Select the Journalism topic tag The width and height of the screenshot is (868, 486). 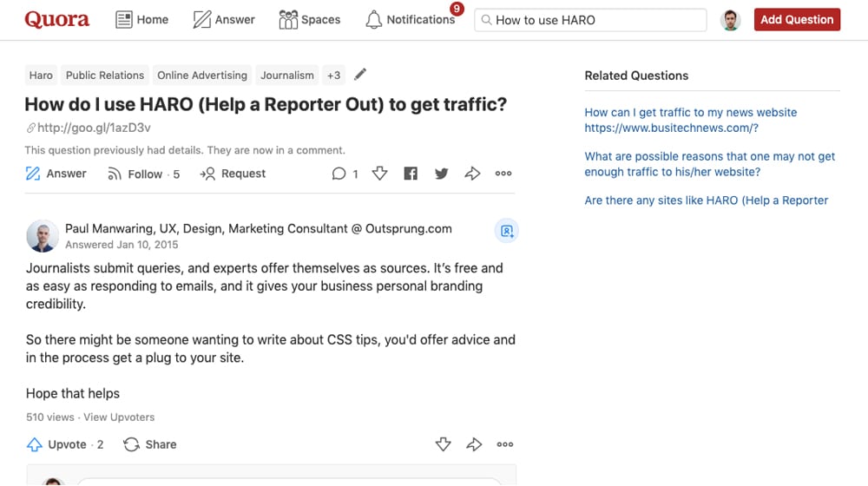pyautogui.click(x=286, y=76)
